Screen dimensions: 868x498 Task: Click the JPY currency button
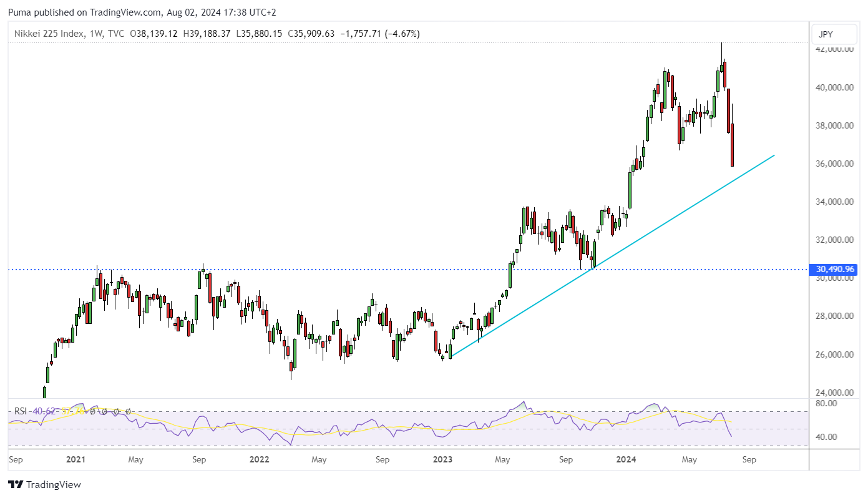click(x=834, y=34)
